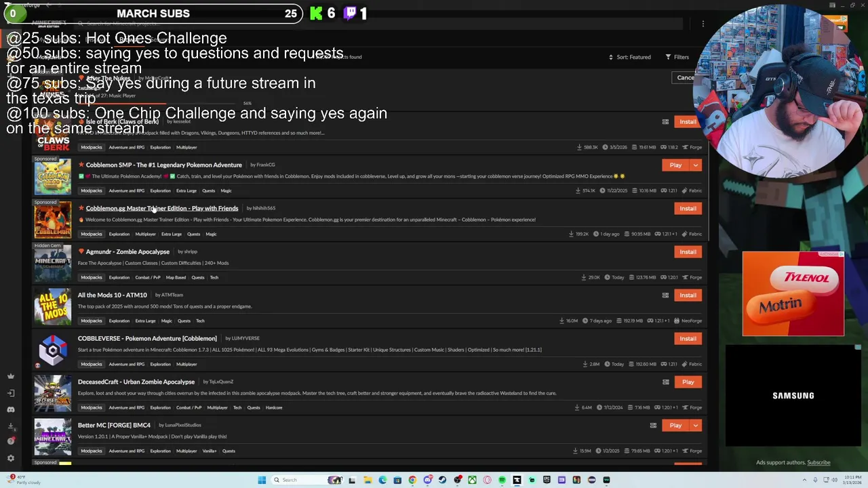
Task: Open Epic Games Launcher in the taskbar
Action: (547, 480)
